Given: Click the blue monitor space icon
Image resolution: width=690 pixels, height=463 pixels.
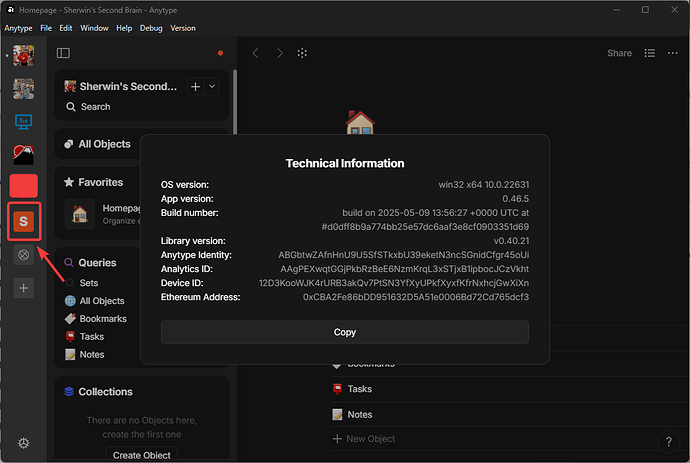Looking at the screenshot, I should coord(24,122).
